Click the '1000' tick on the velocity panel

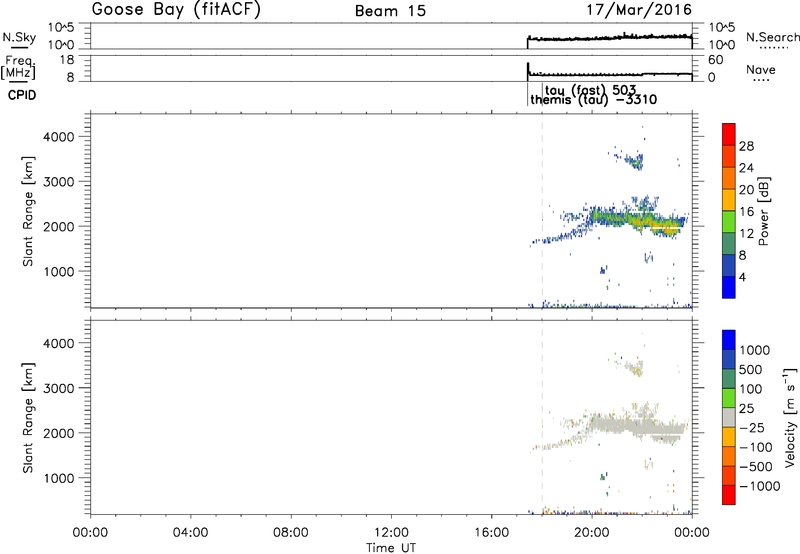pos(58,478)
